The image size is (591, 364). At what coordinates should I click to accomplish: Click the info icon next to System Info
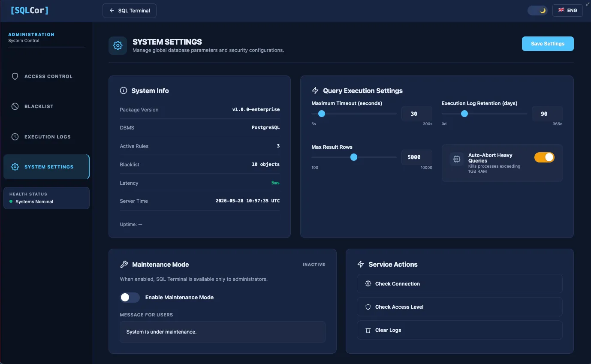click(124, 90)
